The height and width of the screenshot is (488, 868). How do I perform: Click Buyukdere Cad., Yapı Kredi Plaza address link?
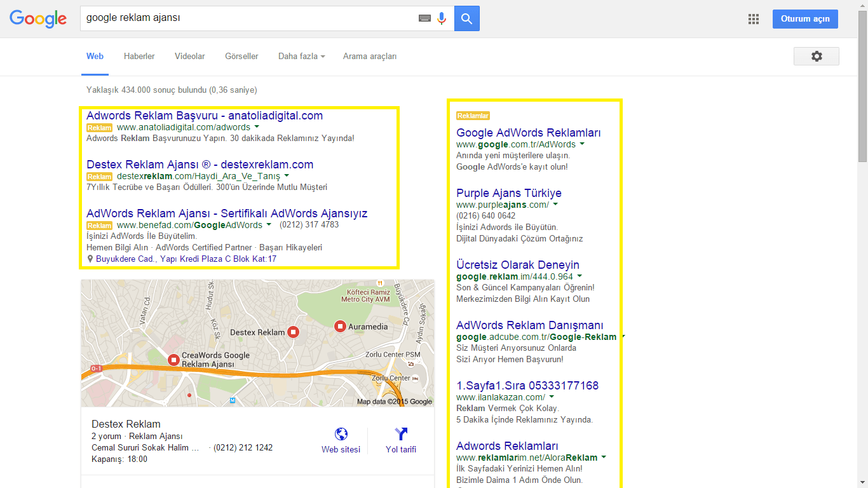(x=186, y=259)
